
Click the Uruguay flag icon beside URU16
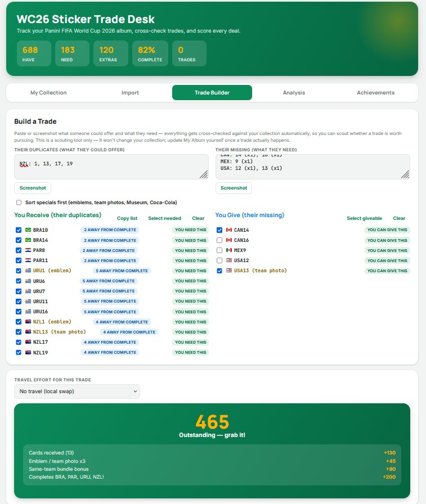point(28,312)
